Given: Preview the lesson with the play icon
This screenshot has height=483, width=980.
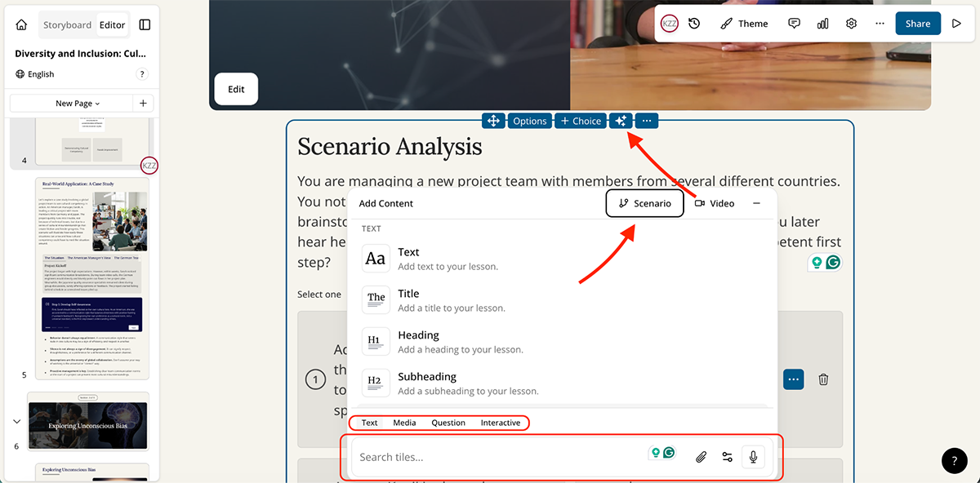Looking at the screenshot, I should pyautogui.click(x=955, y=23).
